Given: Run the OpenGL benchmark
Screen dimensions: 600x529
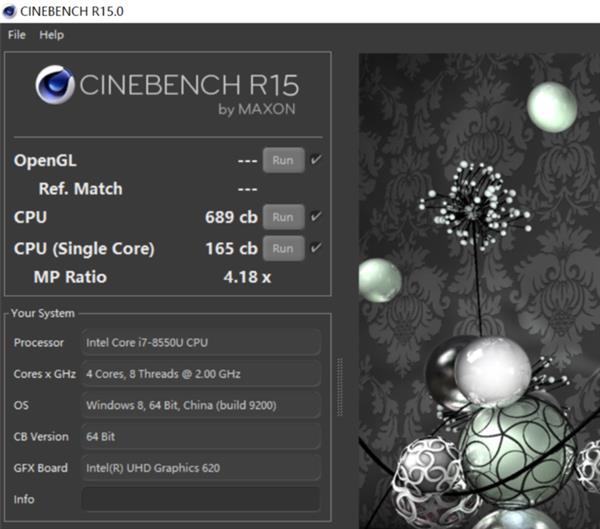Looking at the screenshot, I should [x=282, y=160].
